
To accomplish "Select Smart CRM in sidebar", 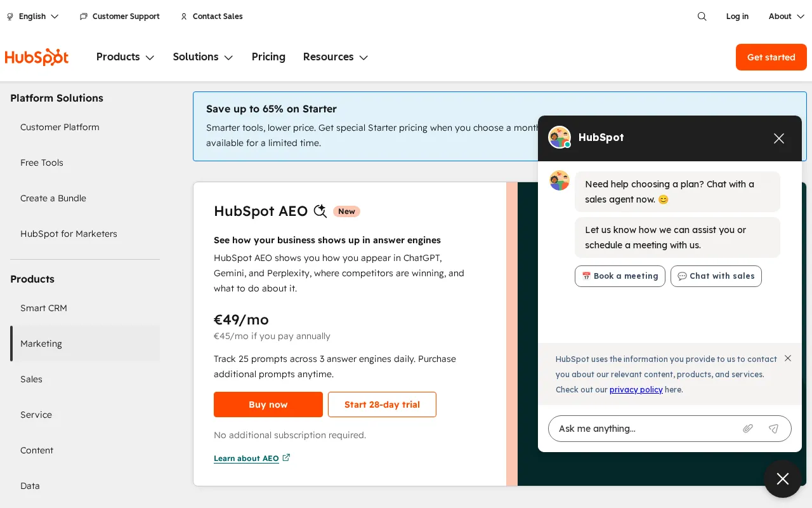I will [x=85, y=308].
